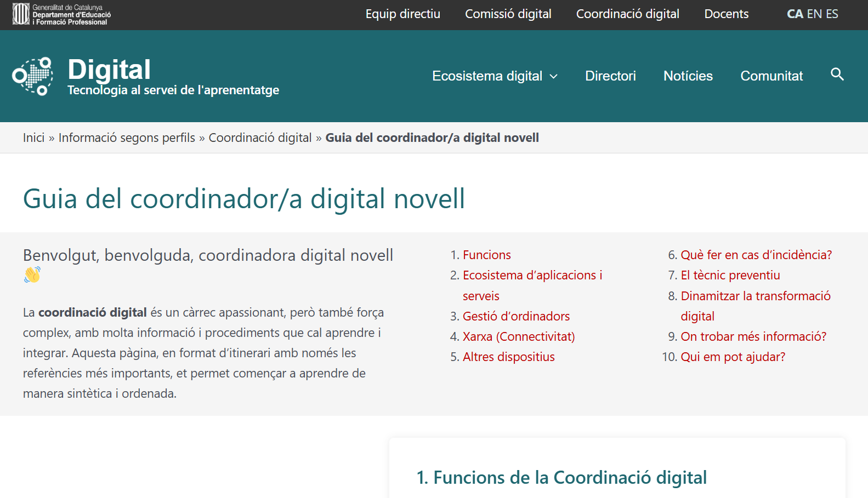Click the search magnifier icon
The height and width of the screenshot is (498, 868).
coord(837,75)
